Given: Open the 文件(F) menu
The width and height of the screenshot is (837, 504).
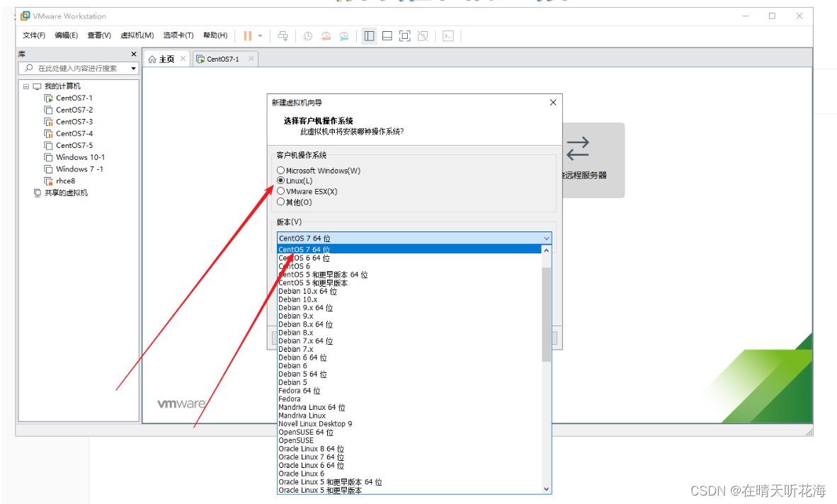Looking at the screenshot, I should click(33, 35).
